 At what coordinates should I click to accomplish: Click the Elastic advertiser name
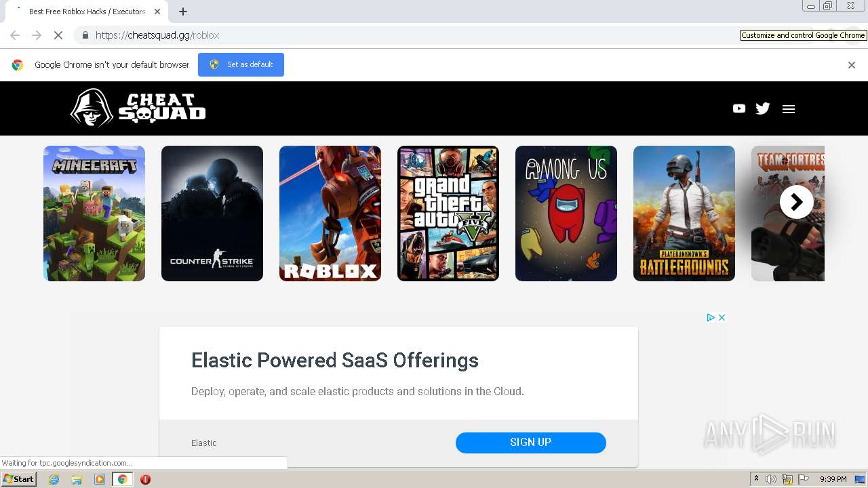click(x=203, y=443)
